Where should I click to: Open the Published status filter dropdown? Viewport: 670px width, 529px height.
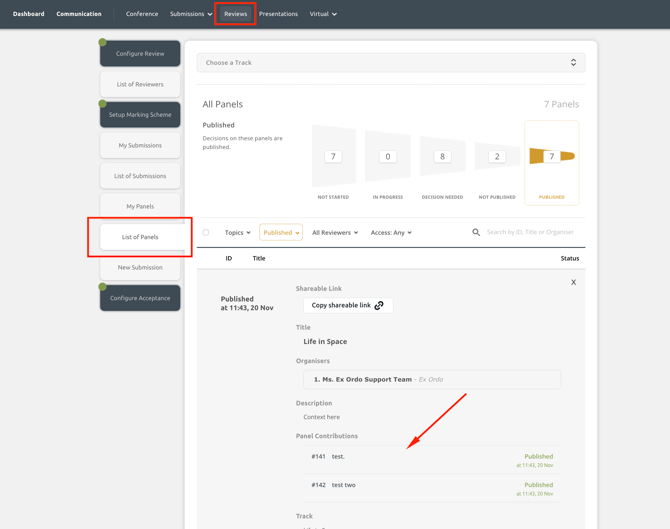[280, 232]
